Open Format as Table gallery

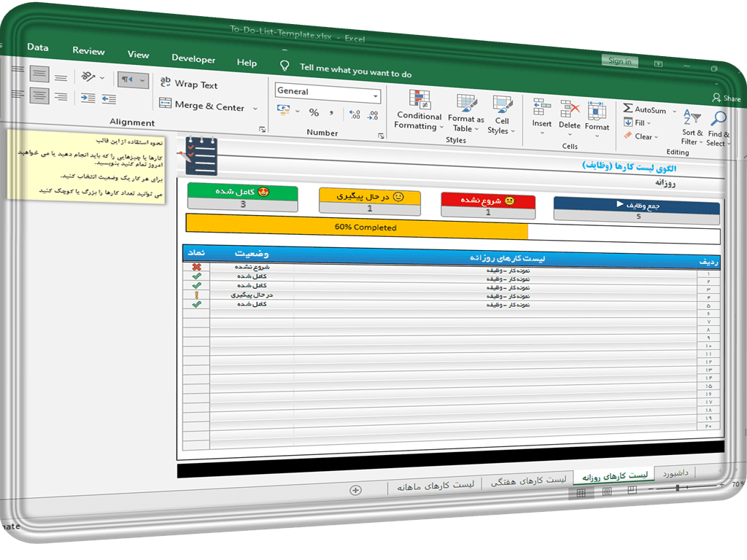(x=465, y=113)
